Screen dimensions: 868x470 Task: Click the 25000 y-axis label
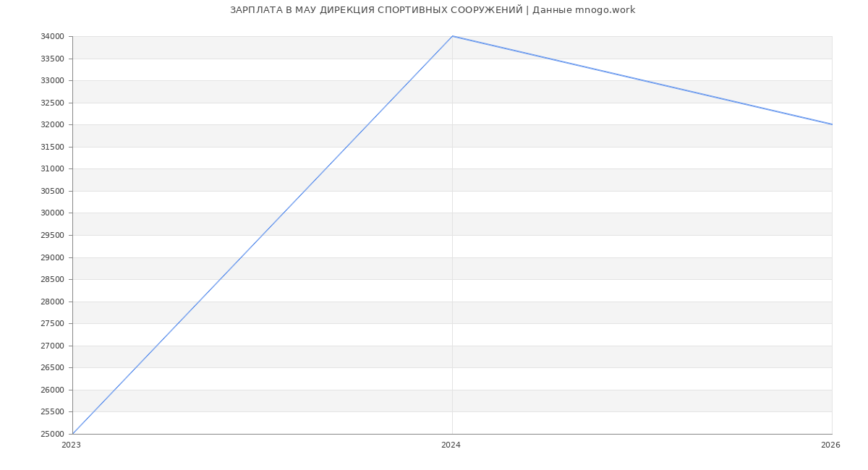tap(52, 434)
